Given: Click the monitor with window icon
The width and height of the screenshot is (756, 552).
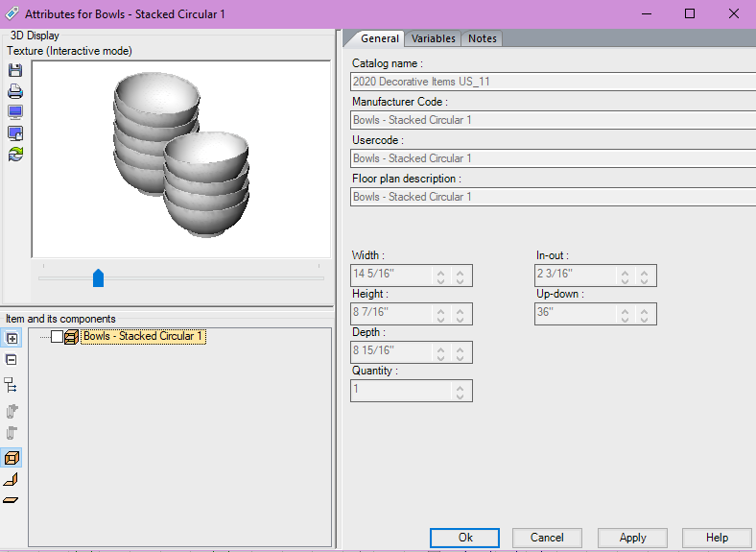Looking at the screenshot, I should 15,133.
